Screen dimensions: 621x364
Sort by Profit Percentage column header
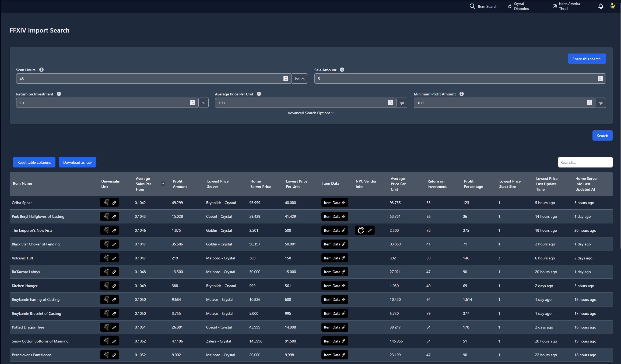click(x=473, y=184)
